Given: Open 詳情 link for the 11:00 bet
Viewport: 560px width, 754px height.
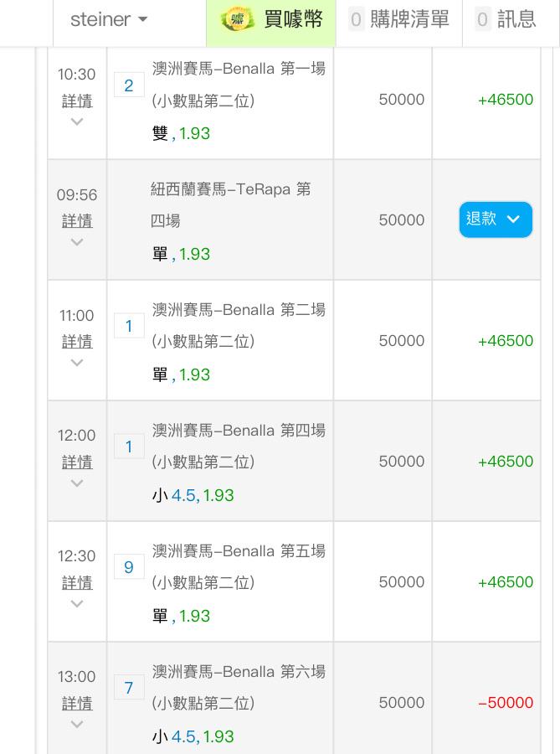Looking at the screenshot, I should (x=77, y=342).
